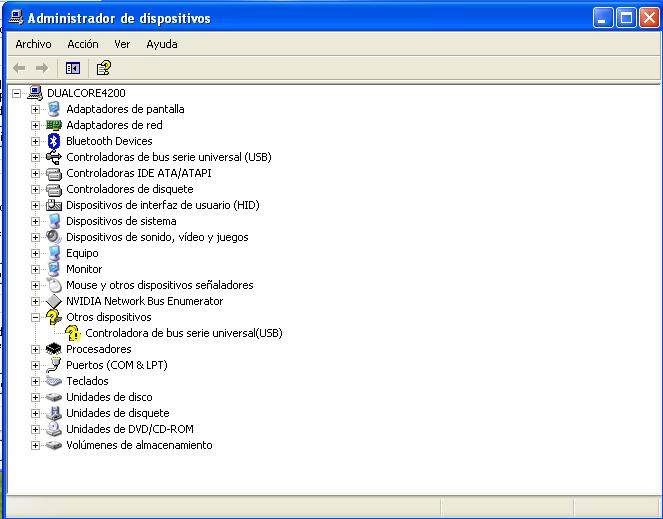Select Volúmenes de almacenamiento label
663x519 pixels.
click(139, 445)
